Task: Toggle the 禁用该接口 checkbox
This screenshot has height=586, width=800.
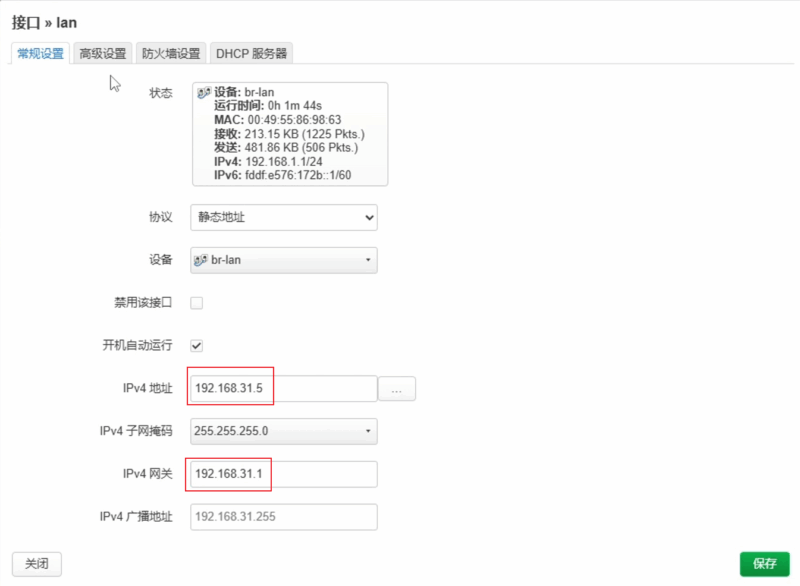Action: click(x=197, y=303)
